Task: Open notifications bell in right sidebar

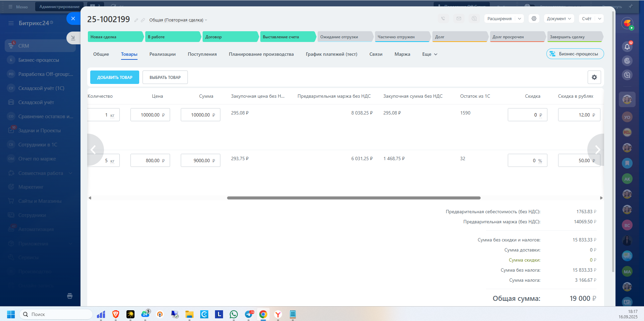Action: click(x=627, y=47)
